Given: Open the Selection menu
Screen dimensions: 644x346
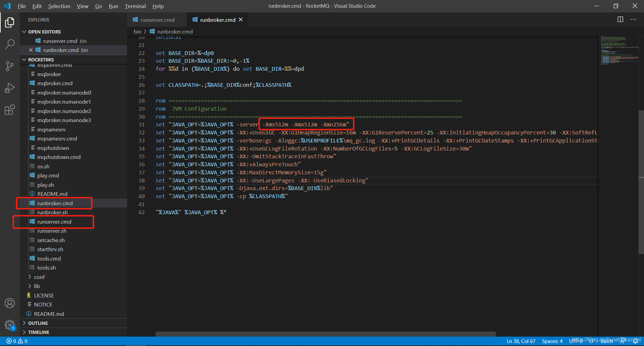Looking at the screenshot, I should pos(59,6).
